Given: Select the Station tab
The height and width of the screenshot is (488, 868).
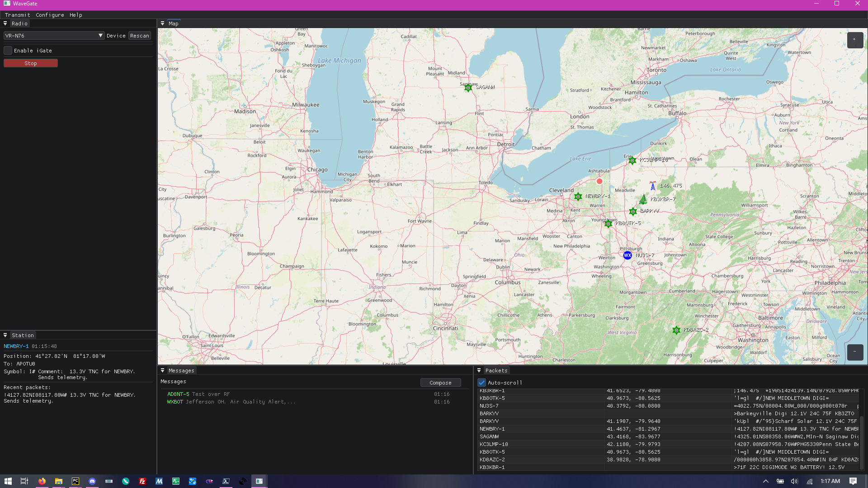Looking at the screenshot, I should click(x=23, y=335).
